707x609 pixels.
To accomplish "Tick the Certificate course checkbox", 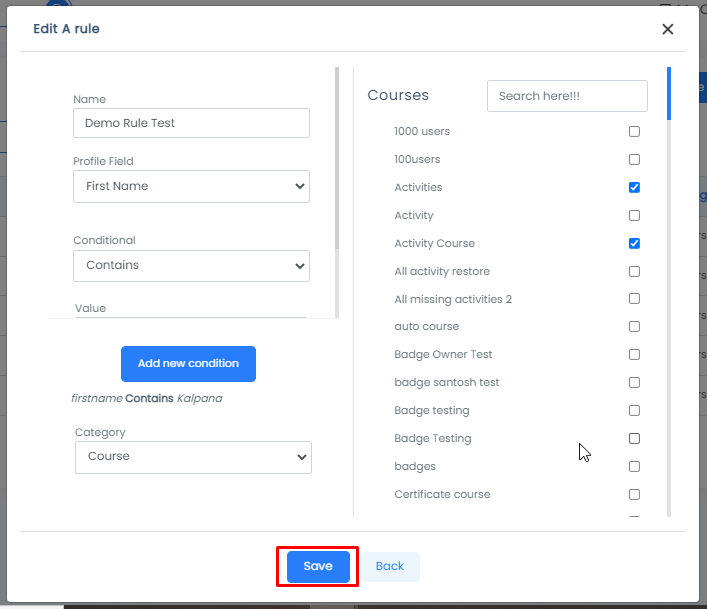I will click(634, 495).
